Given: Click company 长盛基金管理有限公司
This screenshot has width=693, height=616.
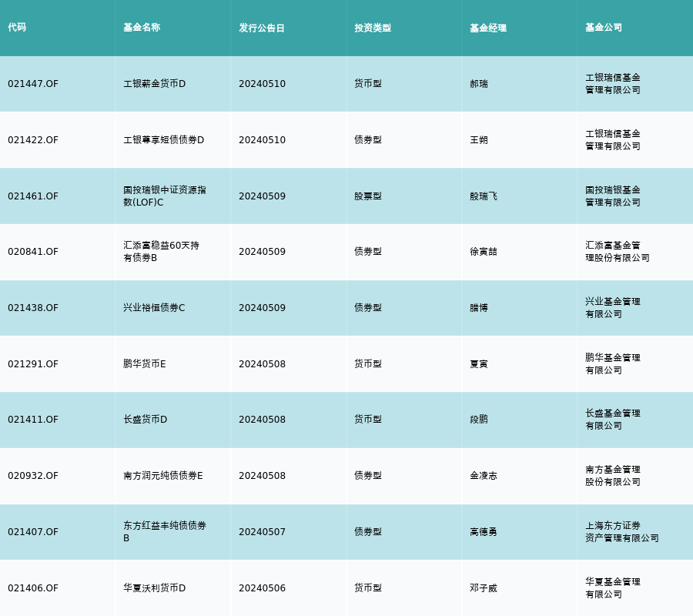Looking at the screenshot, I should point(613,420).
